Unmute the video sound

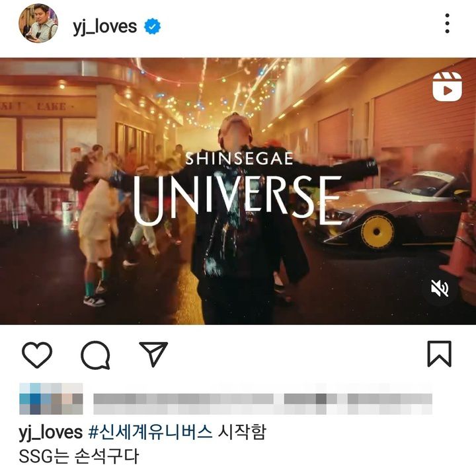click(x=440, y=289)
